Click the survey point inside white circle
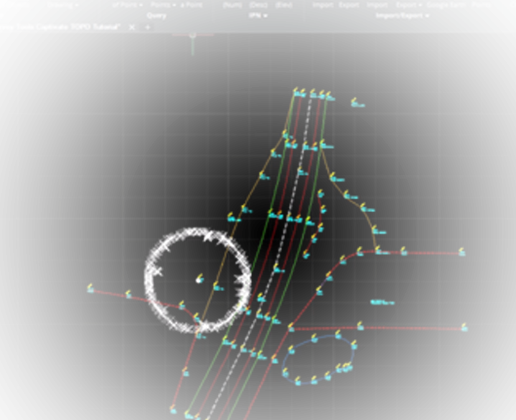This screenshot has width=516, height=420. click(199, 279)
